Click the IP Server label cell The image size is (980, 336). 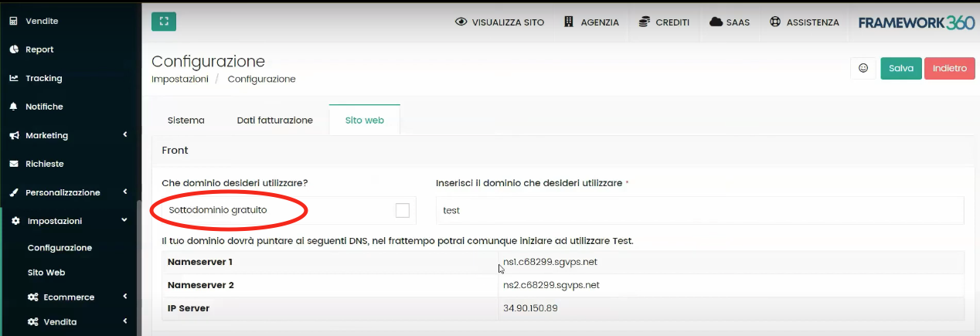(330, 308)
